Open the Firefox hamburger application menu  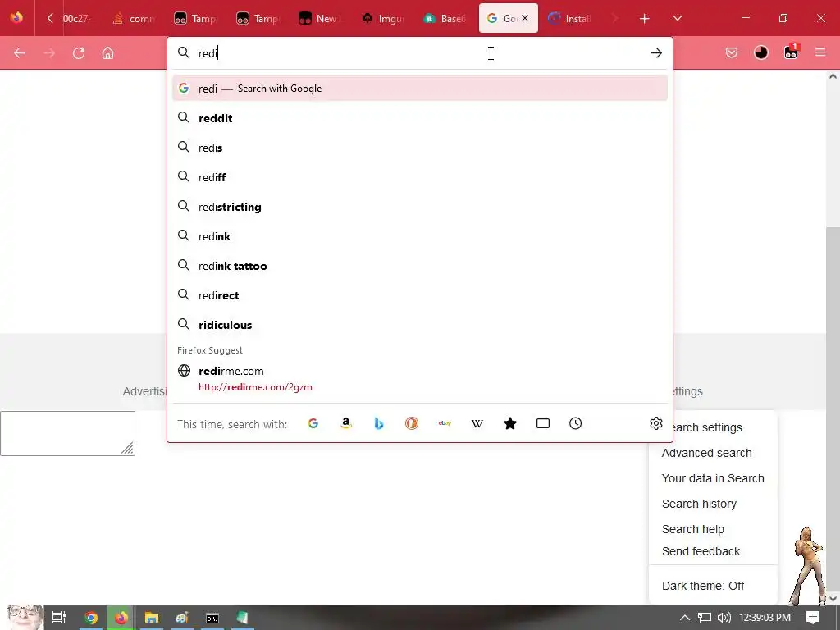(x=820, y=52)
